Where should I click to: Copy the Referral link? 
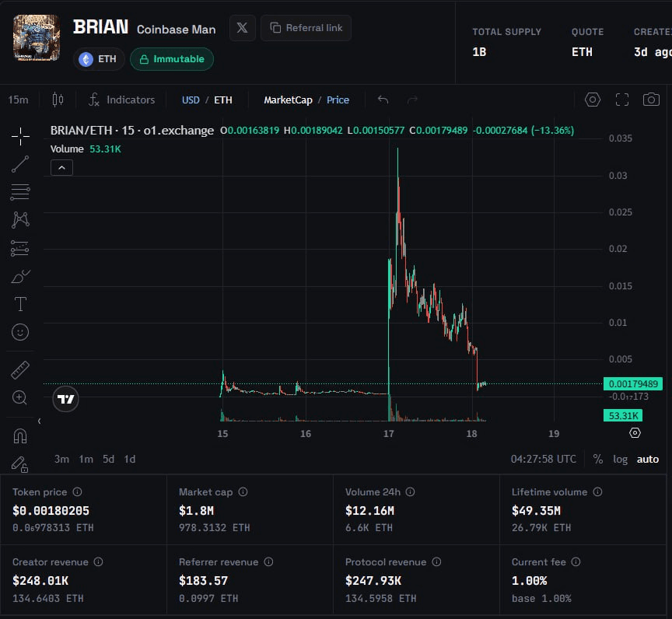(306, 28)
